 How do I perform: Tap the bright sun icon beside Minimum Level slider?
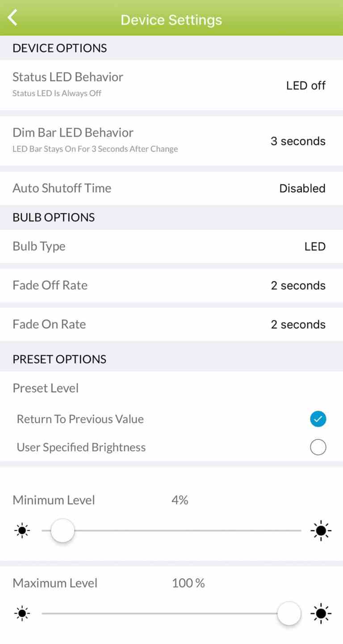(321, 531)
